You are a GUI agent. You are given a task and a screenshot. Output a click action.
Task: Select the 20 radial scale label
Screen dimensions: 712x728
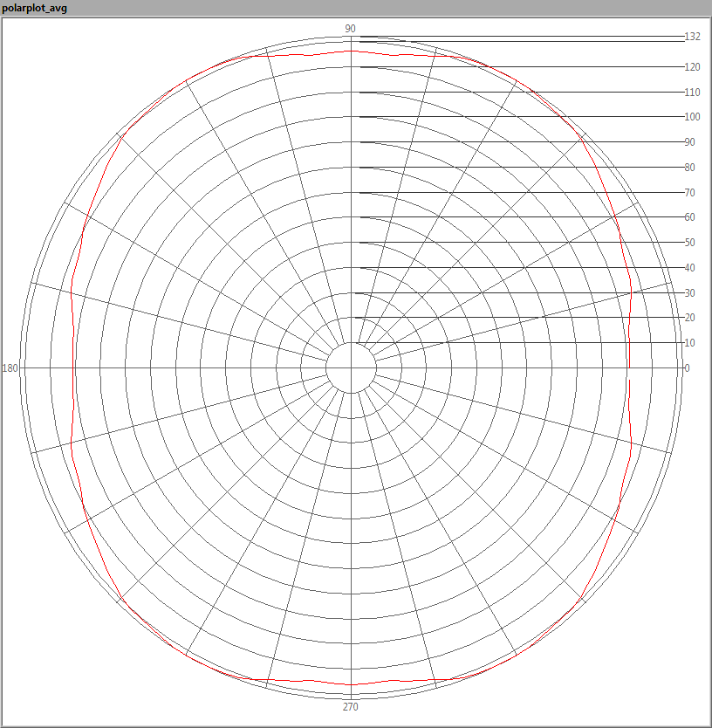point(690,318)
